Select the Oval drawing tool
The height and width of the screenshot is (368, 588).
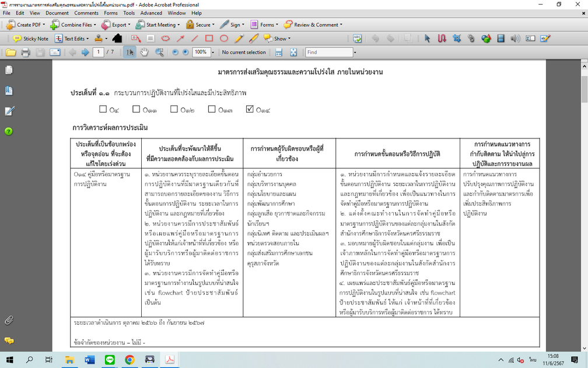224,39
